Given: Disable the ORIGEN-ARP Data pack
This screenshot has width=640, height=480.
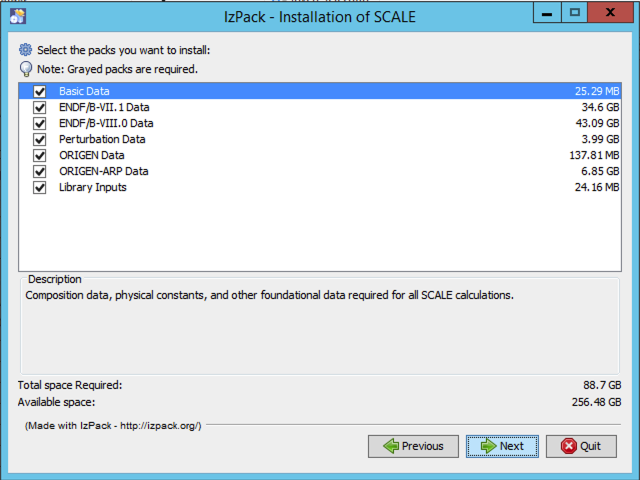Looking at the screenshot, I should pos(40,171).
